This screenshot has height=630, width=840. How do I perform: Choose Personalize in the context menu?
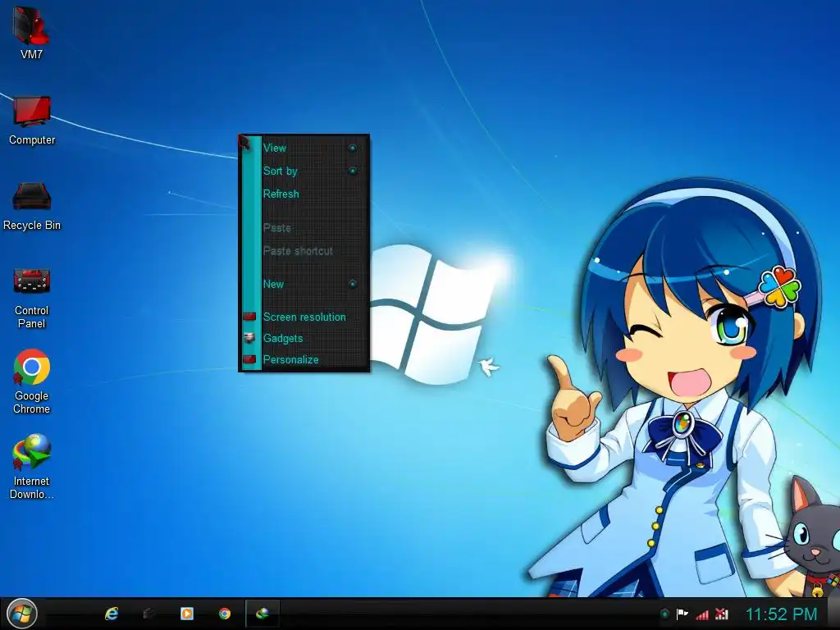coord(304,359)
